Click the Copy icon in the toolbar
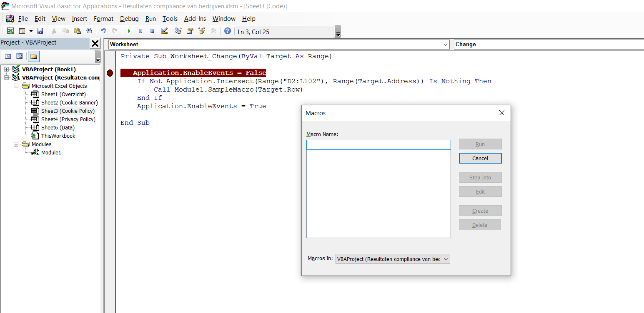644x313 pixels. [x=65, y=31]
